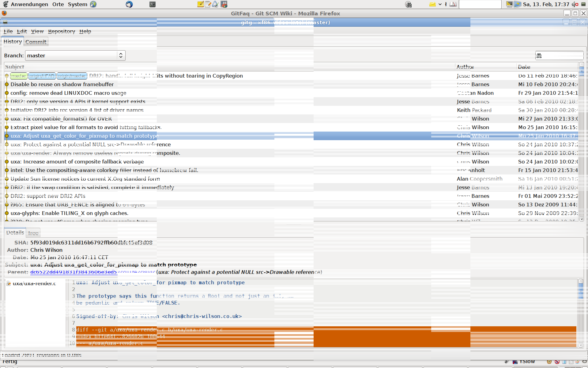Click commit list scrollbar down arrow
Viewport: 588px width, 368px height.
pyautogui.click(x=582, y=219)
